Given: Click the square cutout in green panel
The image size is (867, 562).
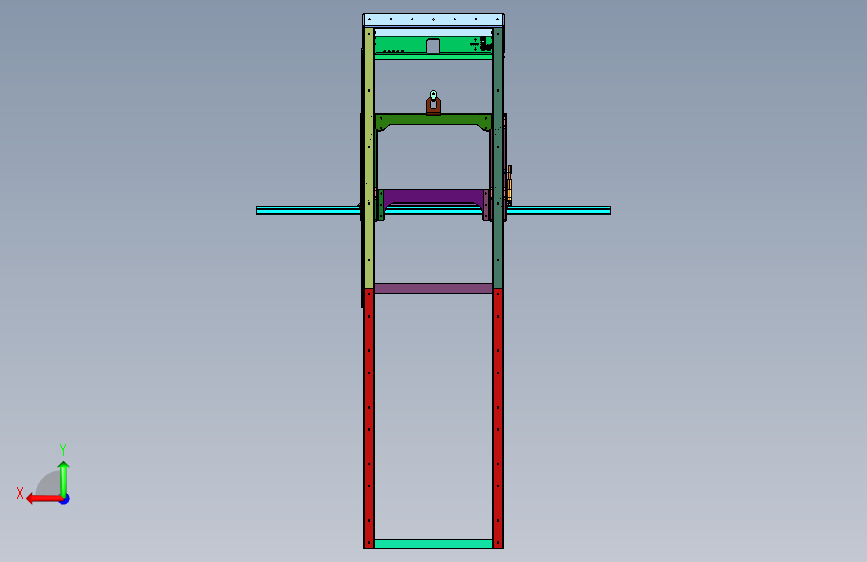Looking at the screenshot, I should [433, 46].
